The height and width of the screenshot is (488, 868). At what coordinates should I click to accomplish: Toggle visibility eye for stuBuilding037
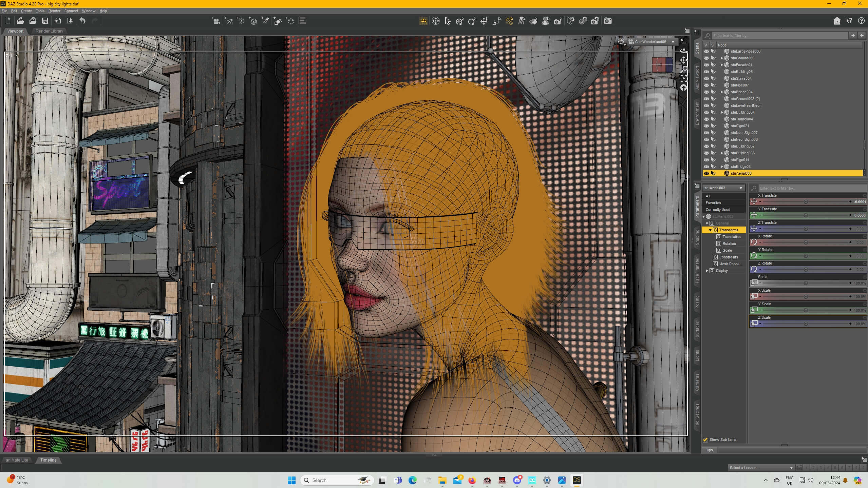pyautogui.click(x=706, y=146)
